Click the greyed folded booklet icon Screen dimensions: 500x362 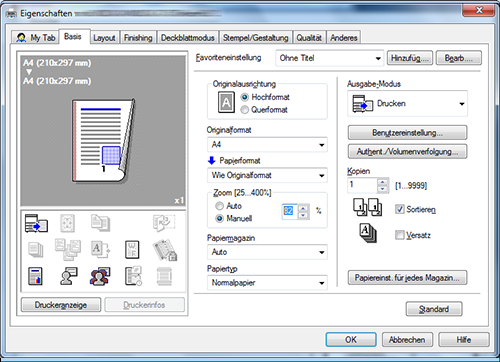click(x=164, y=223)
